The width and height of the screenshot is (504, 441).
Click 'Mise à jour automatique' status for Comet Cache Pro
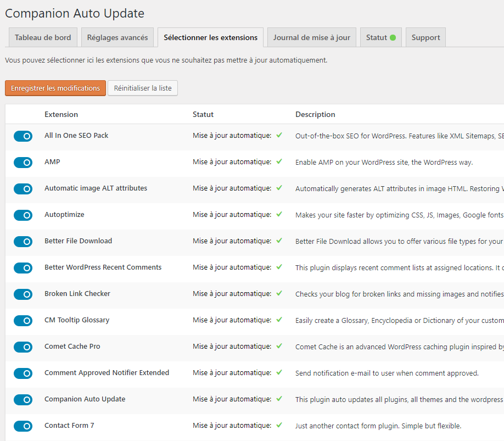click(x=232, y=346)
